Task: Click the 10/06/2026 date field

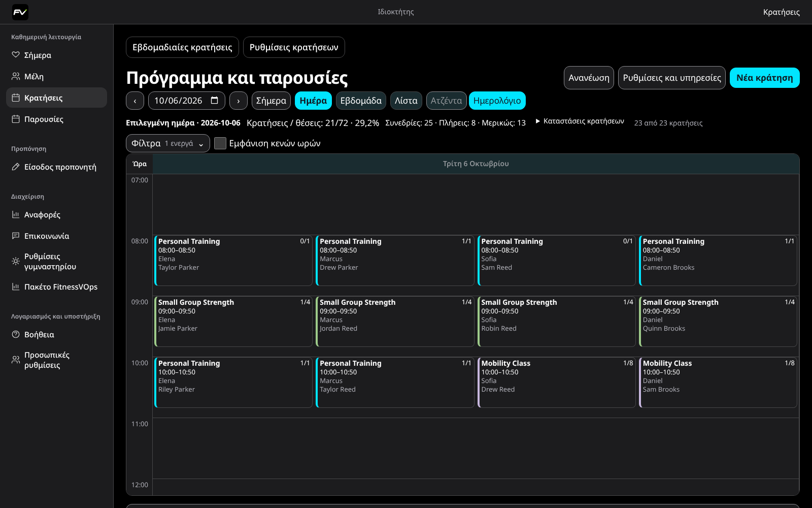Action: click(186, 101)
